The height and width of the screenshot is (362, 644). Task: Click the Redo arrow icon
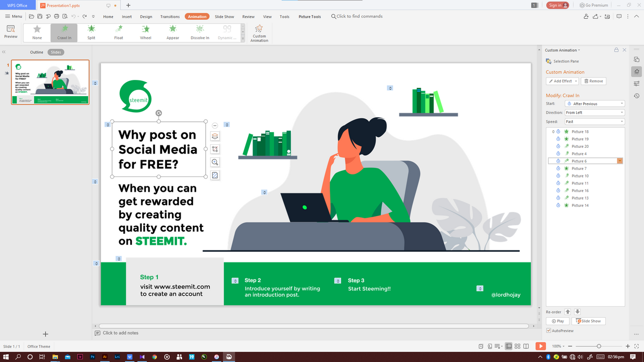pos(85,17)
